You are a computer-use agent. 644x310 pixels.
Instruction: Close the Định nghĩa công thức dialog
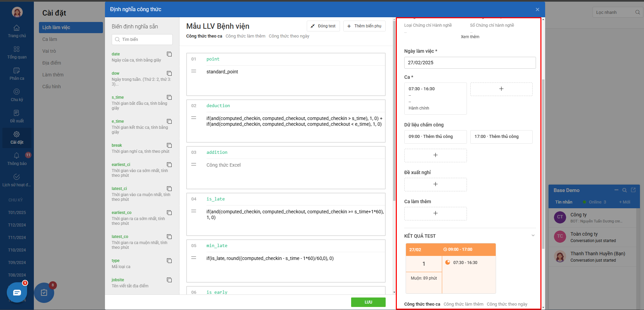(x=537, y=9)
